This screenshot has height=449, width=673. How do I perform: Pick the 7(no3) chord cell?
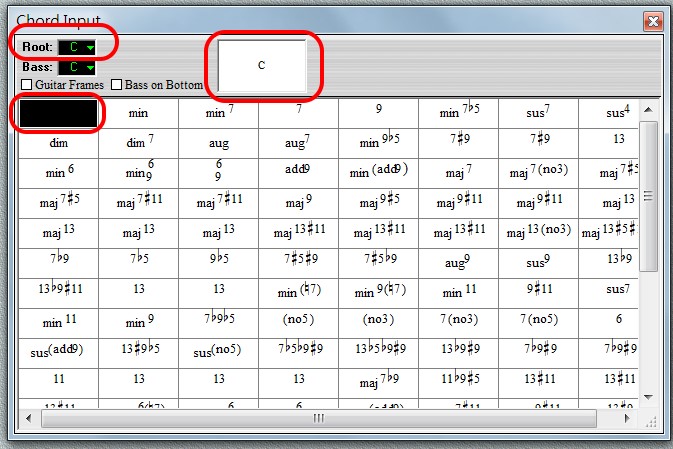[x=459, y=324]
